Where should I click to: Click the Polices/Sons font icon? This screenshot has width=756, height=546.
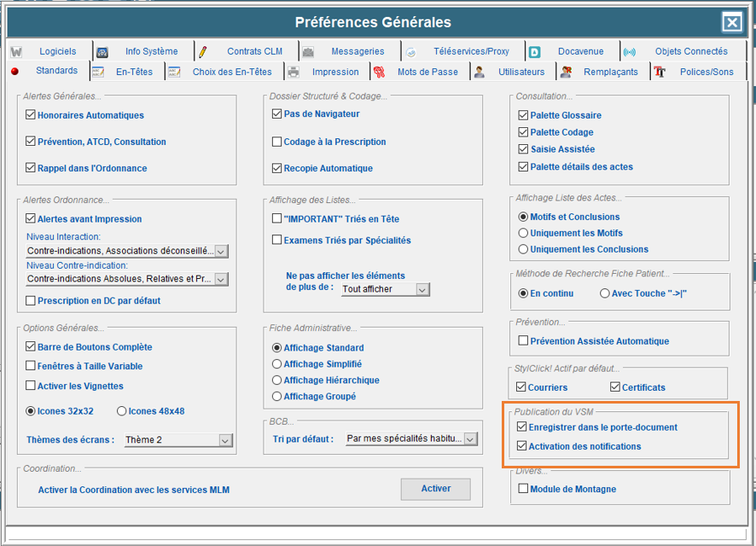click(660, 73)
